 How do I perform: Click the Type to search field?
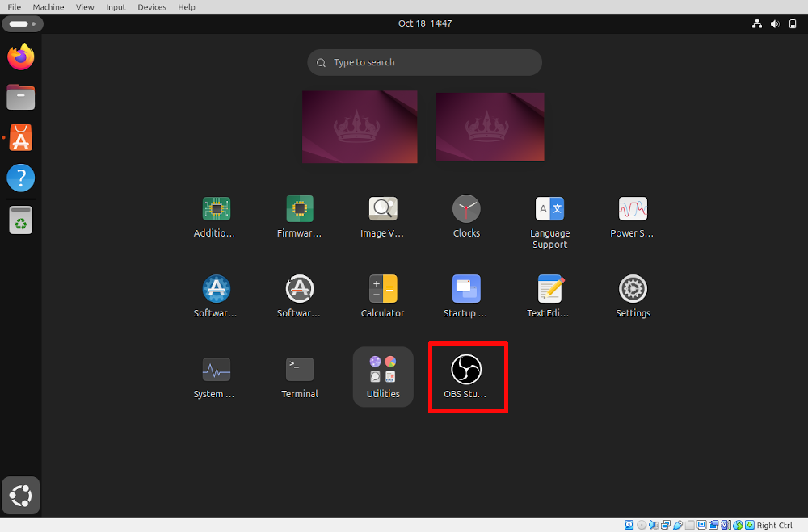point(424,62)
